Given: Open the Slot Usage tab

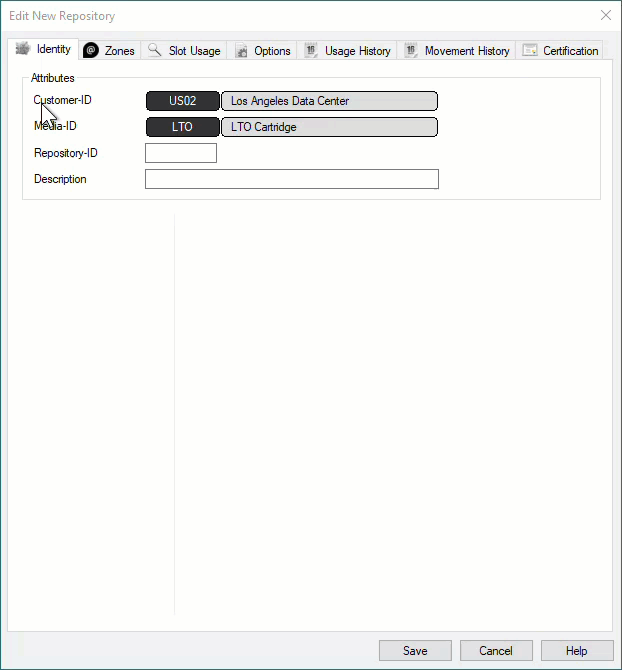Looking at the screenshot, I should 184,50.
